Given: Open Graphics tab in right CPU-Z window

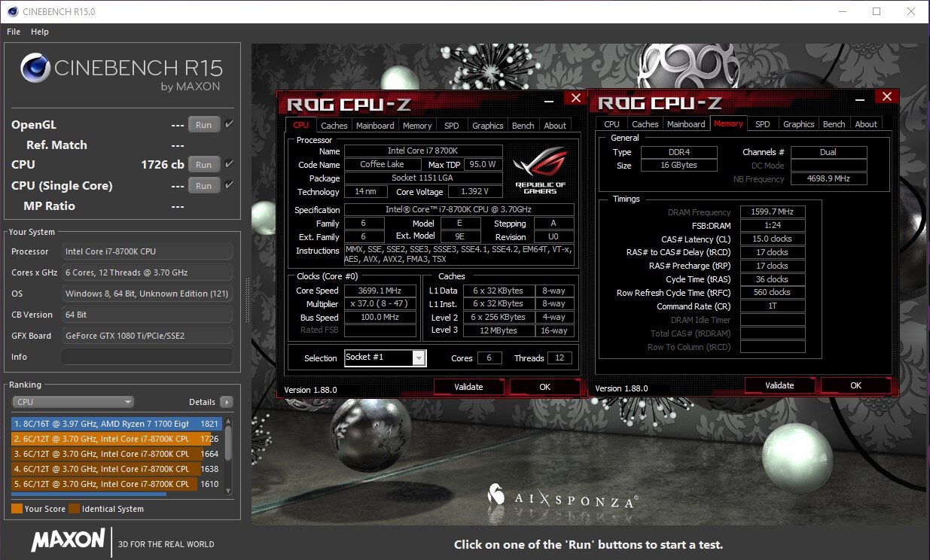Looking at the screenshot, I should 799,124.
